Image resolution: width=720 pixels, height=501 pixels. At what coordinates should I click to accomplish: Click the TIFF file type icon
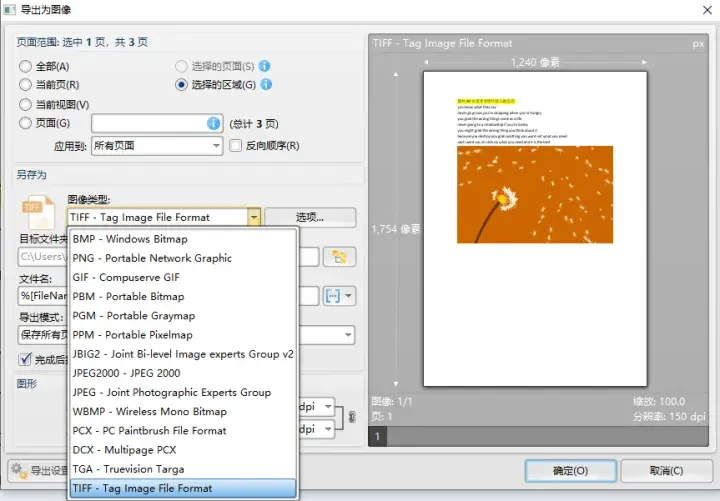(39, 212)
